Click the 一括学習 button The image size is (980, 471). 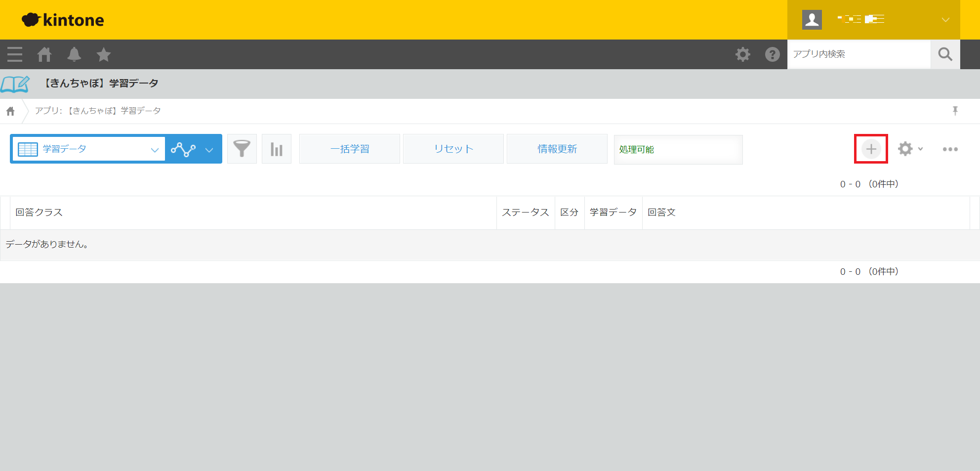pyautogui.click(x=350, y=149)
